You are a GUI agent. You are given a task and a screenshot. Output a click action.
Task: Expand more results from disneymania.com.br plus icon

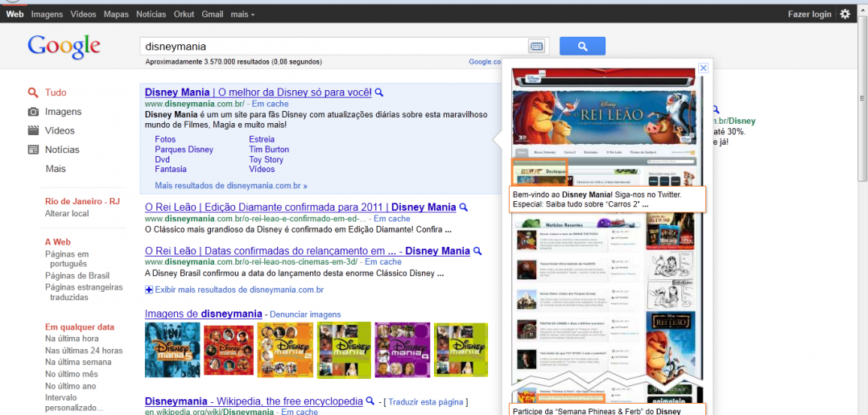[149, 290]
